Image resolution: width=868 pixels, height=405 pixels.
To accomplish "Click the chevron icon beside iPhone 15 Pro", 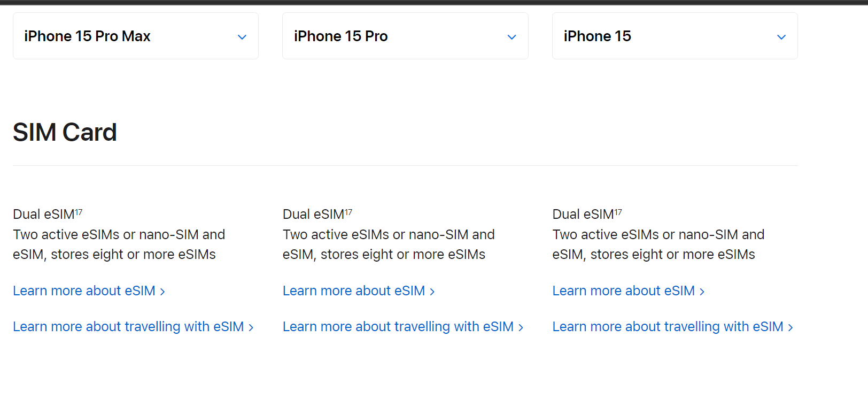I will 511,37.
